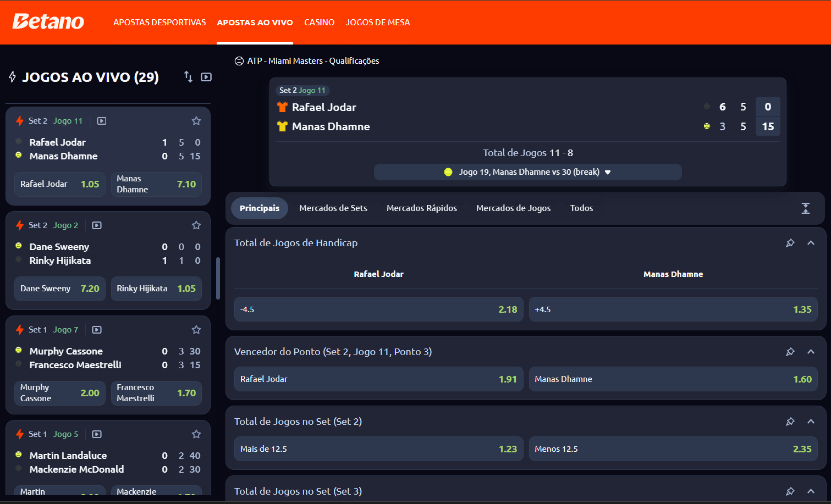Screen dimensions: 831x504
Task: Pin the Vencedor do Ponto market
Action: pos(790,352)
